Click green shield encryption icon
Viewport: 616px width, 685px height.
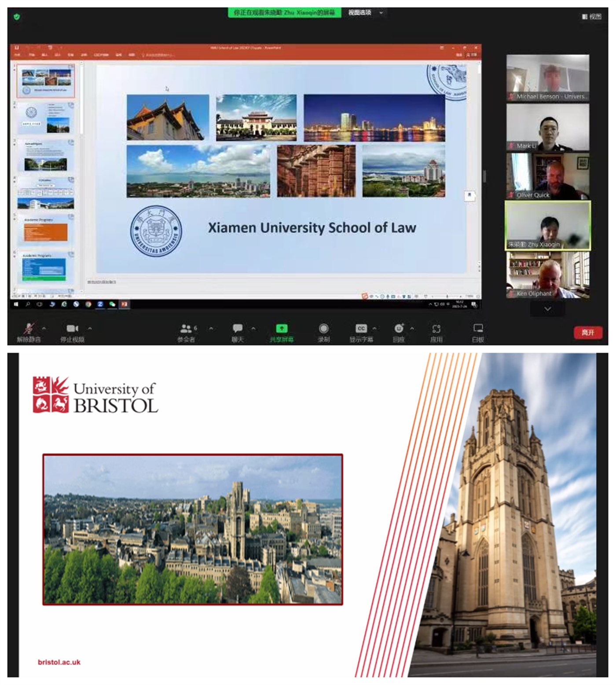[17, 17]
